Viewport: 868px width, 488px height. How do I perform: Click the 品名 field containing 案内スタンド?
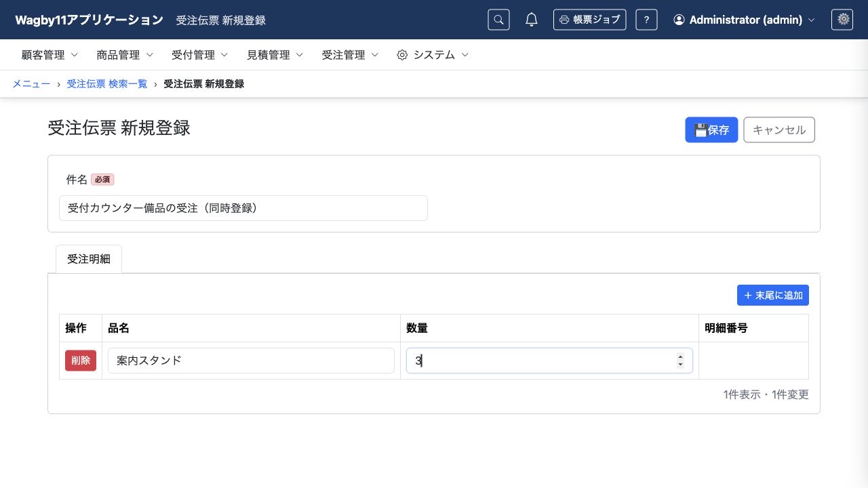(251, 361)
